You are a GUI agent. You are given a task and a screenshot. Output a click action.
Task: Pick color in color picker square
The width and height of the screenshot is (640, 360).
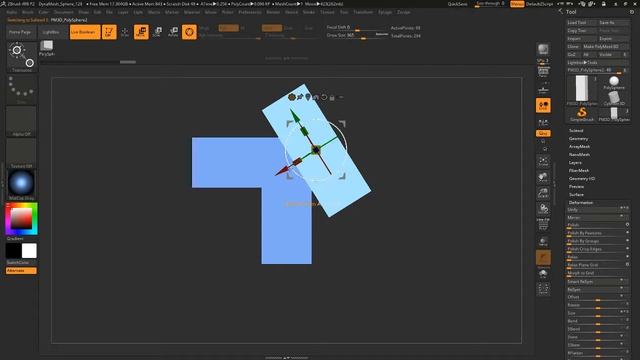21,218
